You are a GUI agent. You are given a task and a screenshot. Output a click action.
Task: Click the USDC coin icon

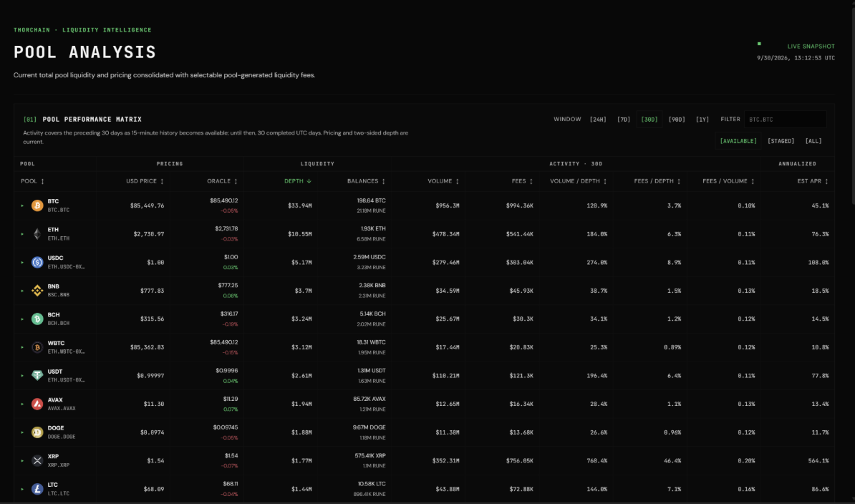37,262
